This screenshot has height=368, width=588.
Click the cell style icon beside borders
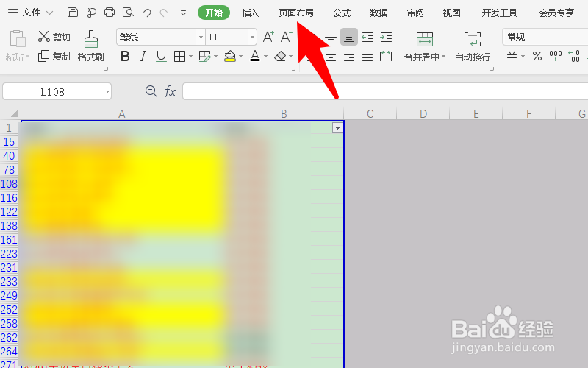[x=204, y=57]
